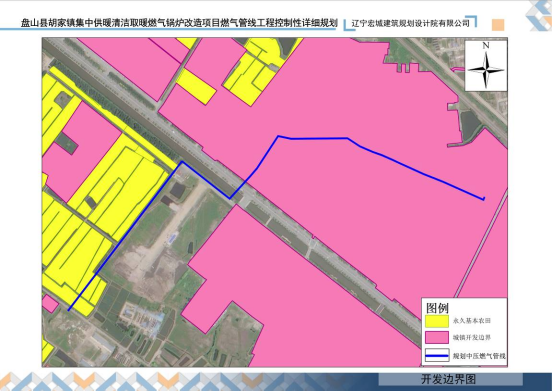Viewport: 553px width, 391px height.
Task: Click the eastern endpoint of the blue pipeline
Action: click(x=484, y=199)
